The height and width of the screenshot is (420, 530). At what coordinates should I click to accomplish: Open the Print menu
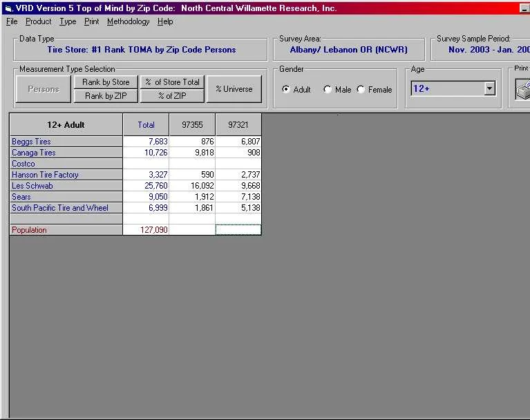coord(92,21)
